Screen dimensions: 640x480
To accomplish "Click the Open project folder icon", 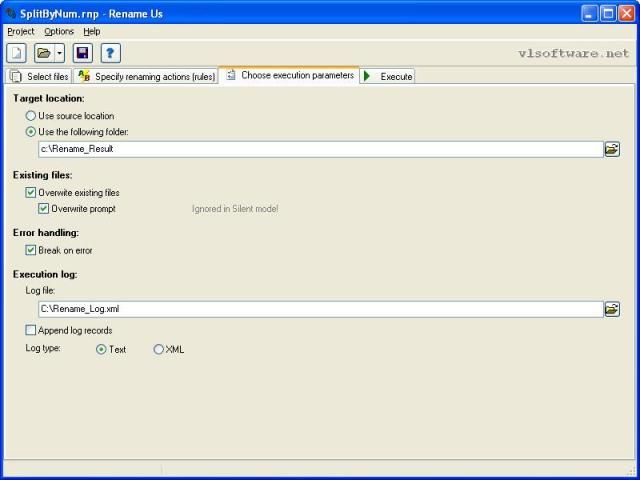I will click(x=43, y=53).
